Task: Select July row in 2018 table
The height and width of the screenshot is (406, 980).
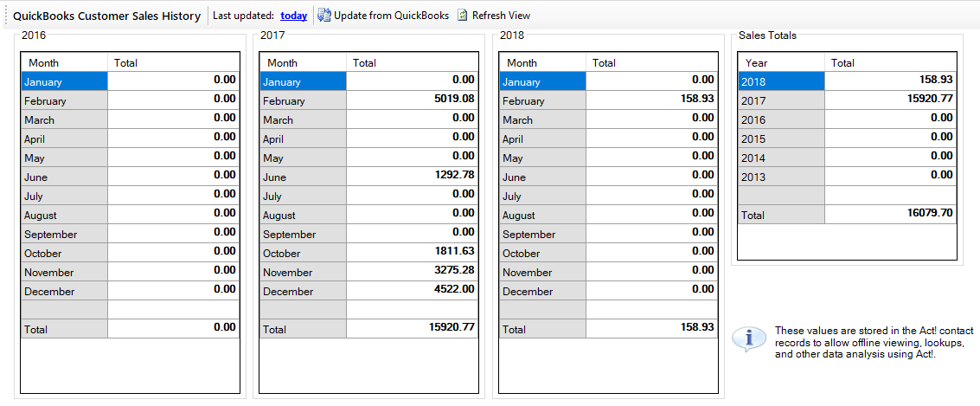Action: pyautogui.click(x=609, y=196)
